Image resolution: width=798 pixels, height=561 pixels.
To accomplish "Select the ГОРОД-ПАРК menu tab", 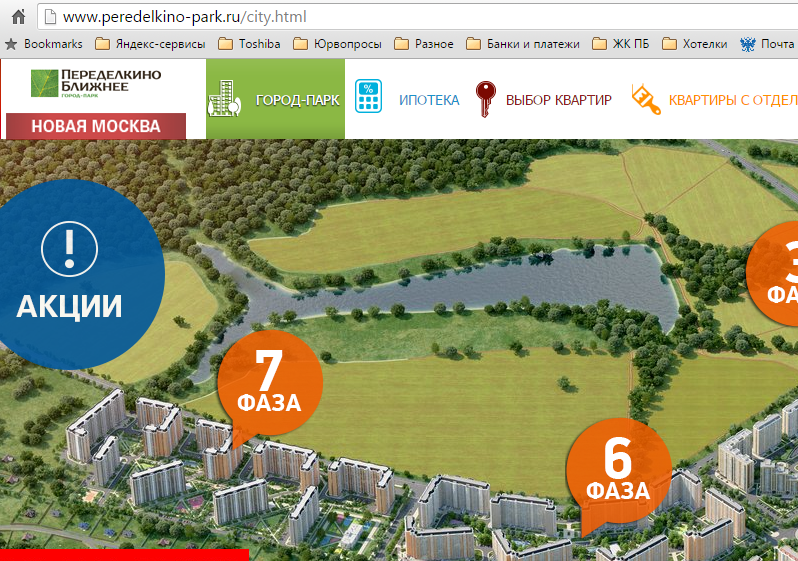I will [x=275, y=99].
